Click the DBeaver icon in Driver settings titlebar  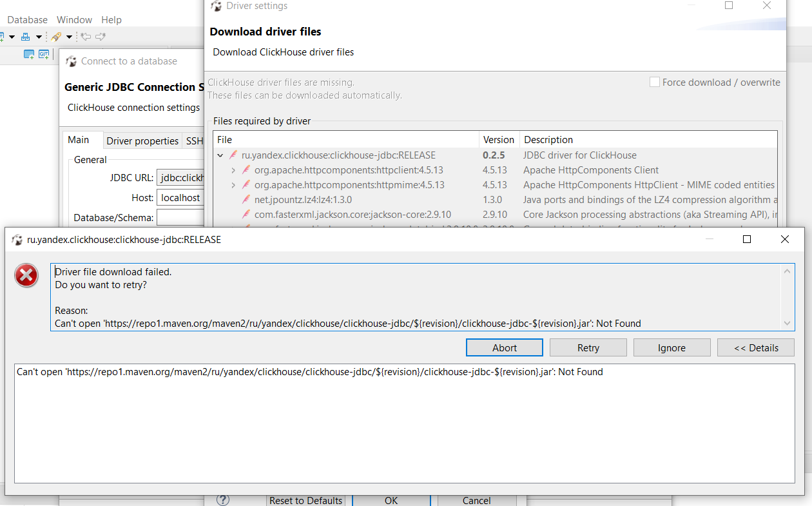click(x=215, y=6)
